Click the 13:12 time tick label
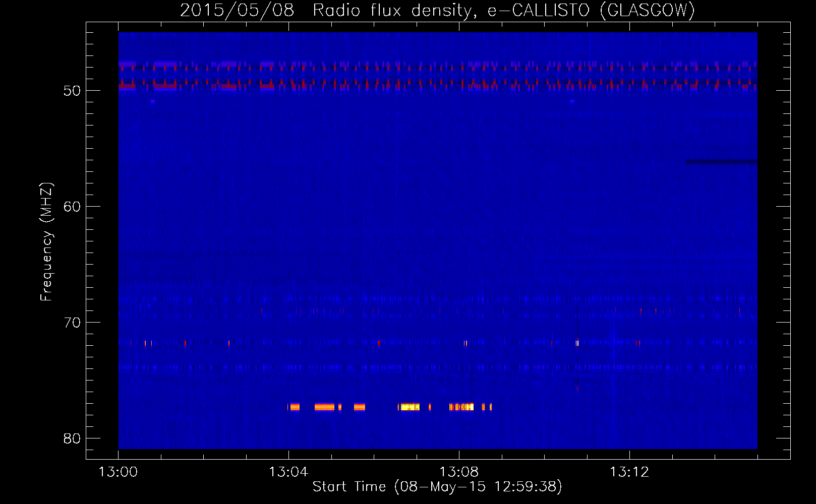The height and width of the screenshot is (504, 816). 629,472
